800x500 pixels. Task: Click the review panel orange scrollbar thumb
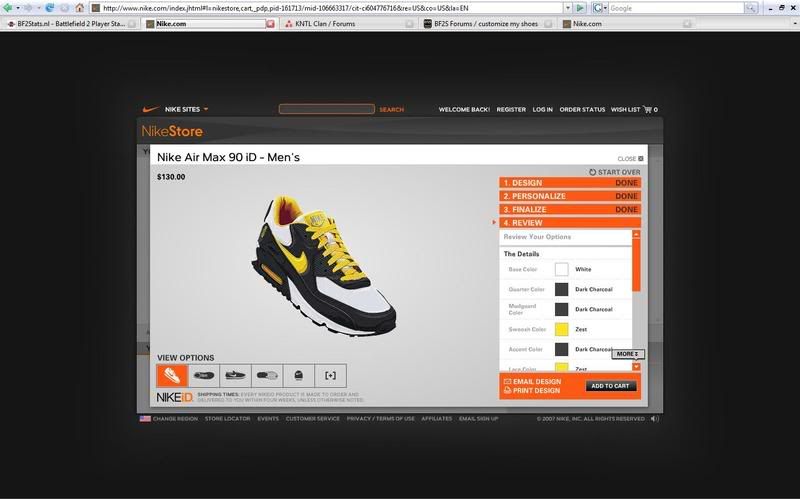tap(636, 265)
